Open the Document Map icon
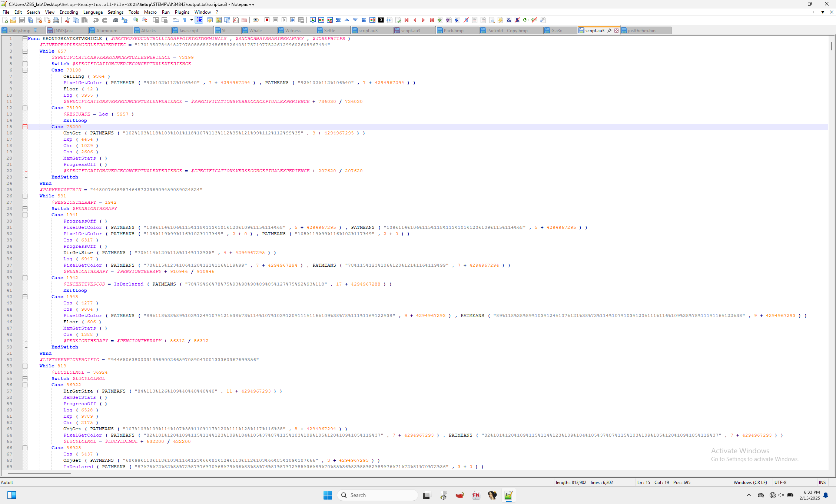Image resolution: width=836 pixels, height=504 pixels. [x=219, y=20]
